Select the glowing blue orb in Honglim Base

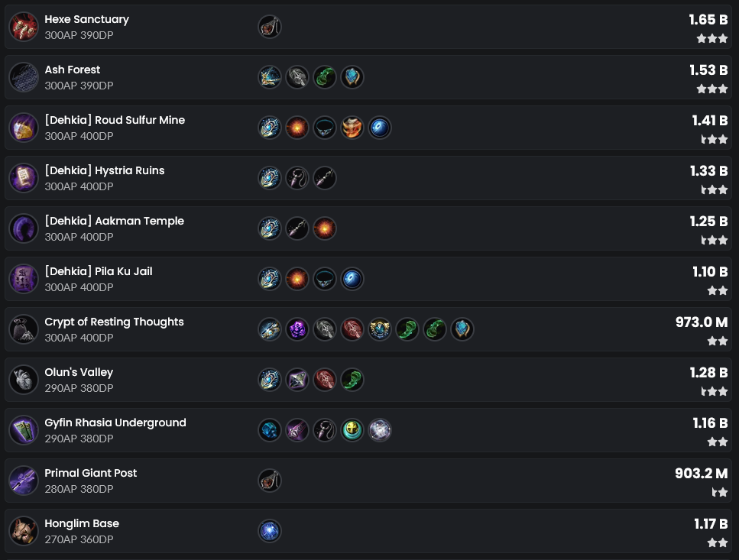(270, 531)
